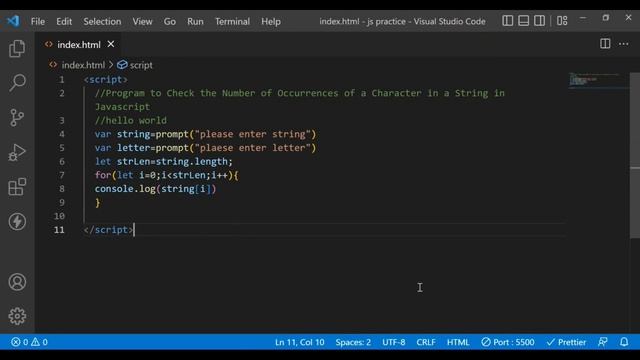Open the notifications bell icon
The height and width of the screenshot is (360, 640).
[x=624, y=342]
